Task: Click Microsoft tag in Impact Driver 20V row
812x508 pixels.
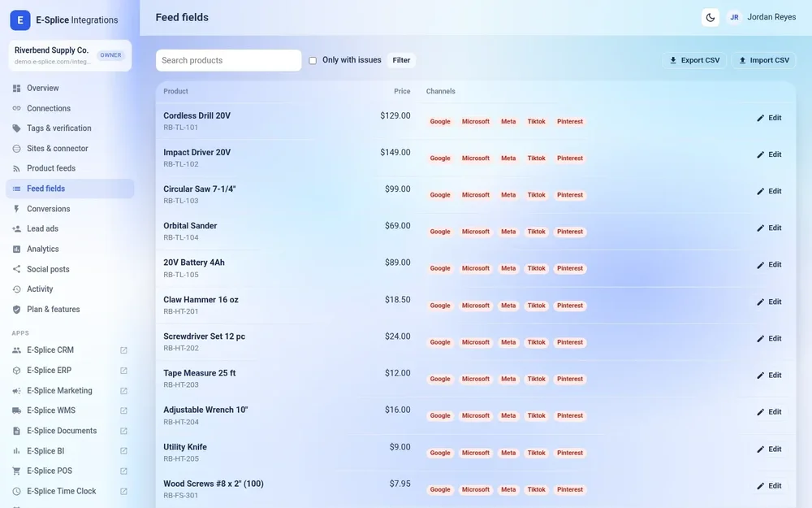Action: pos(475,158)
